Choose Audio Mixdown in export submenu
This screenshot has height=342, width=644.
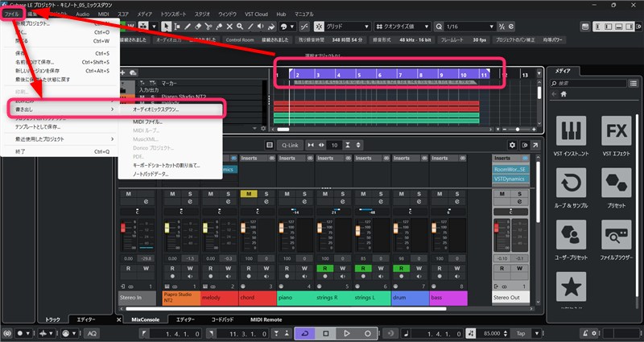155,109
